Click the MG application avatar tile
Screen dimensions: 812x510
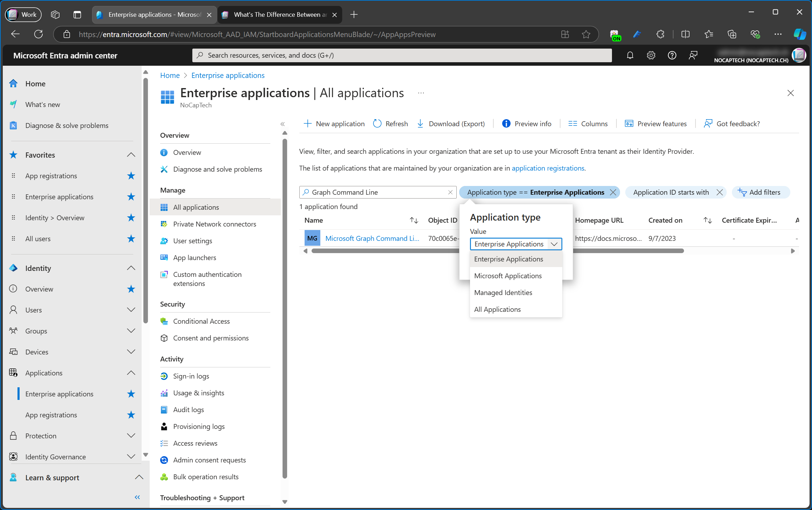pos(312,238)
